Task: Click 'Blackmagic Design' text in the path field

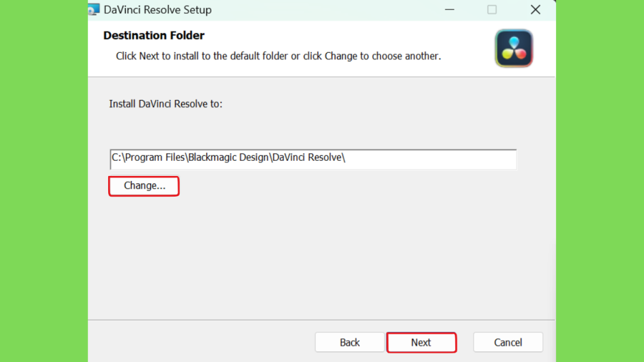Action: point(228,158)
